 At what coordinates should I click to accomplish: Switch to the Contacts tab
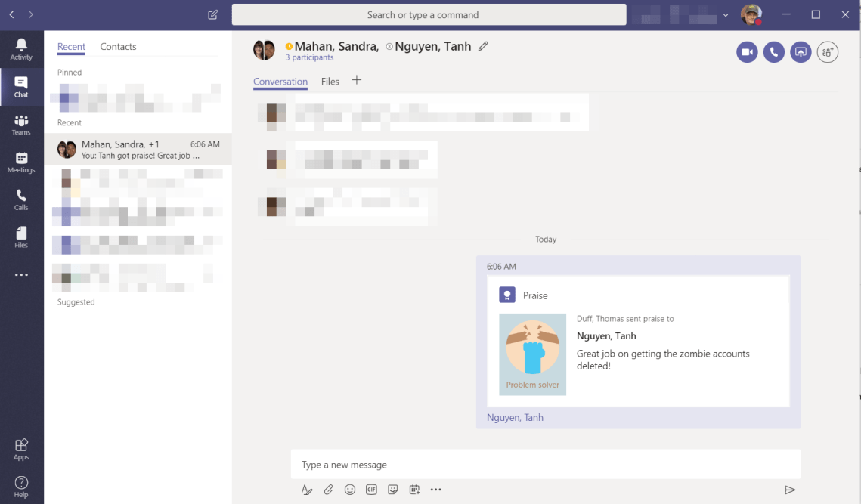click(118, 47)
